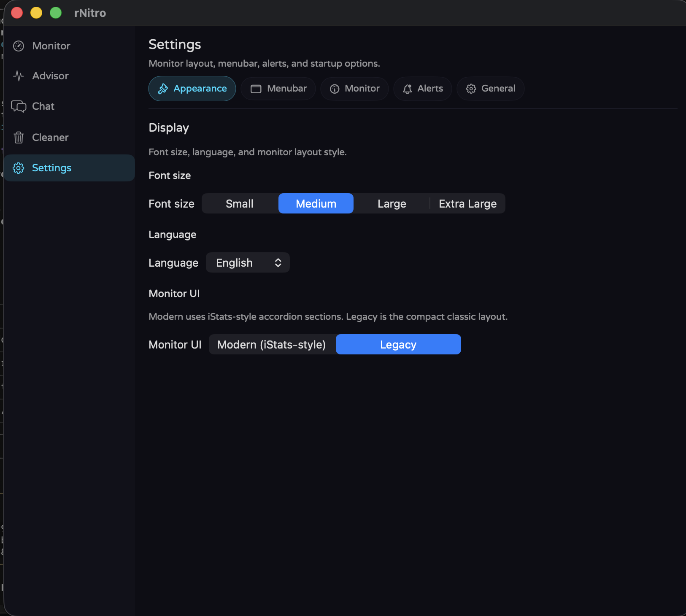Click the Font size label beside size options
The width and height of the screenshot is (686, 616).
(x=171, y=204)
